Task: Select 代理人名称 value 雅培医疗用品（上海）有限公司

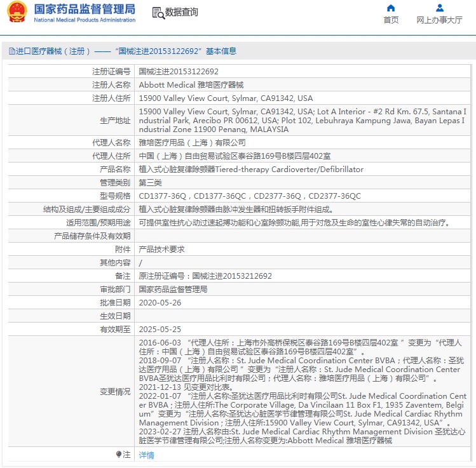Action: [x=192, y=142]
